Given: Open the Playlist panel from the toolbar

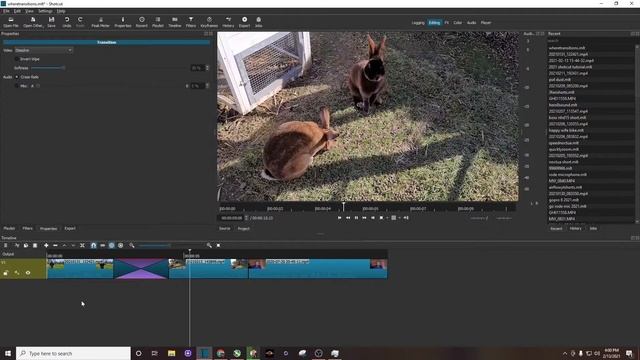Looking at the screenshot, I should tap(158, 22).
